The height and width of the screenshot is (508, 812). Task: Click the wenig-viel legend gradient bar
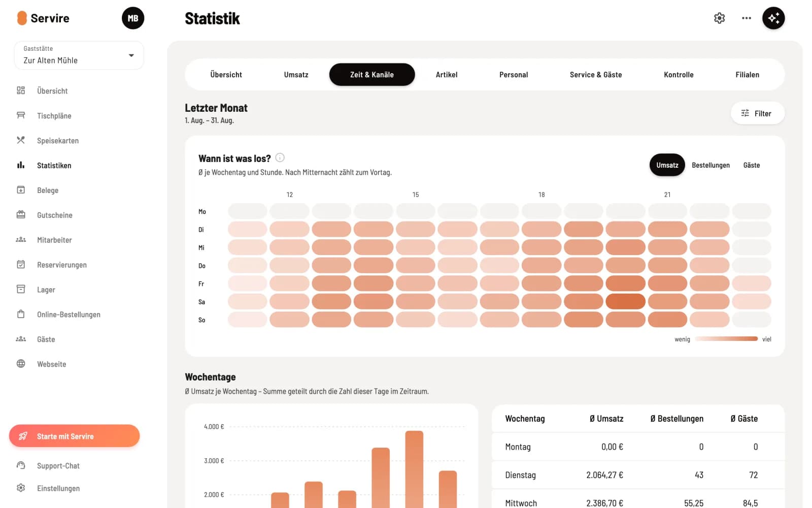pyautogui.click(x=726, y=339)
